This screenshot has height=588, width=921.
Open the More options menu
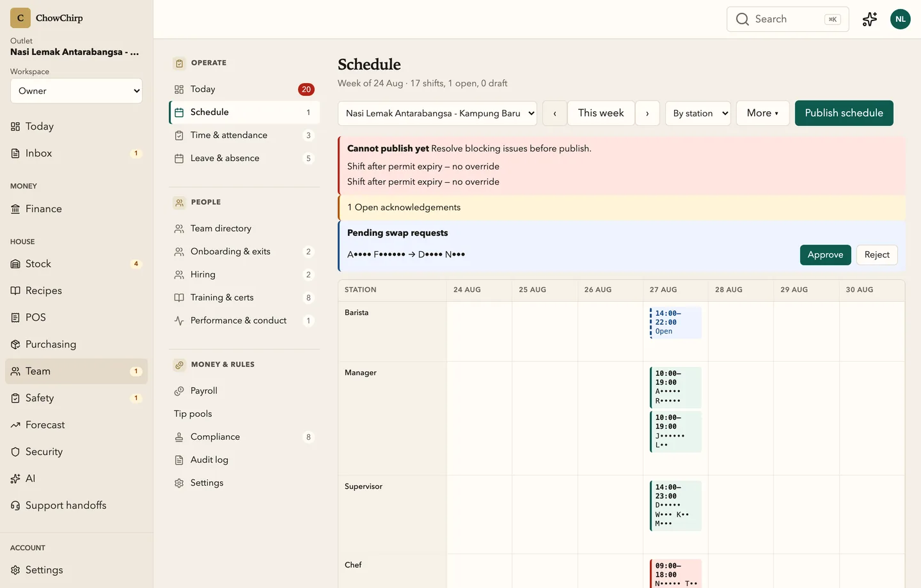coord(763,113)
